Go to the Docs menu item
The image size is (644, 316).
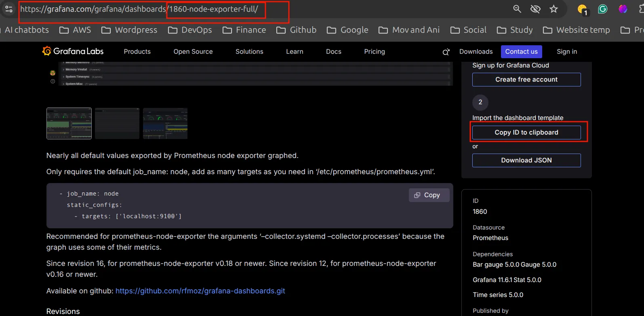click(x=334, y=52)
